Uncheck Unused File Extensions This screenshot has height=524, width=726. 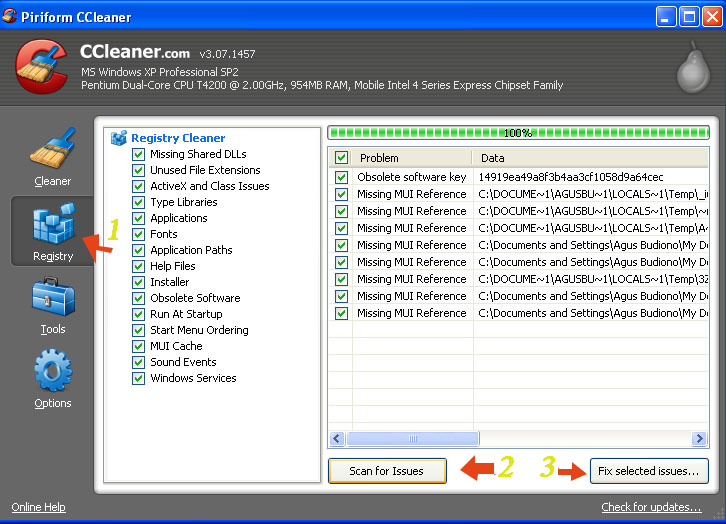coord(138,170)
